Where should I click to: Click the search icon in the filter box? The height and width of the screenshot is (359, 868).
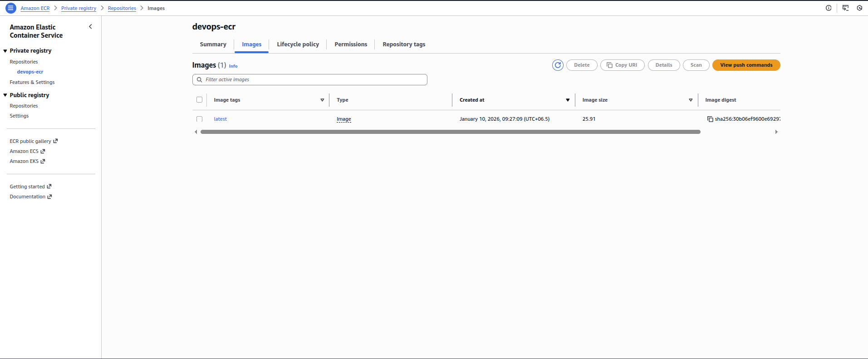(x=199, y=80)
